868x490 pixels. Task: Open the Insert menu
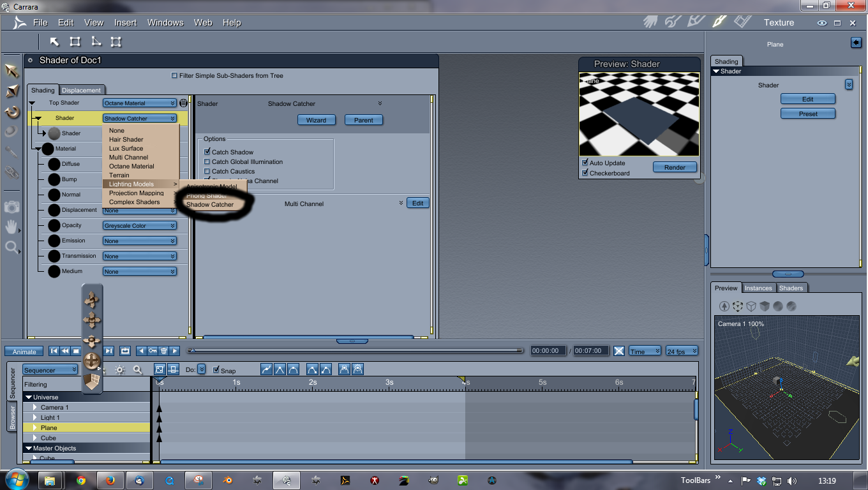coord(125,22)
